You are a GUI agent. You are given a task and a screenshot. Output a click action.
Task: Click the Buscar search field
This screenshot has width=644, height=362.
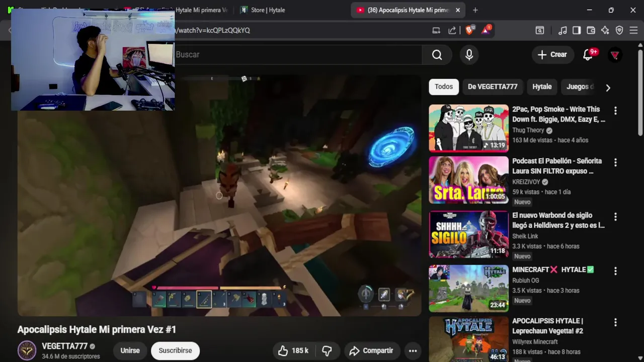297,54
